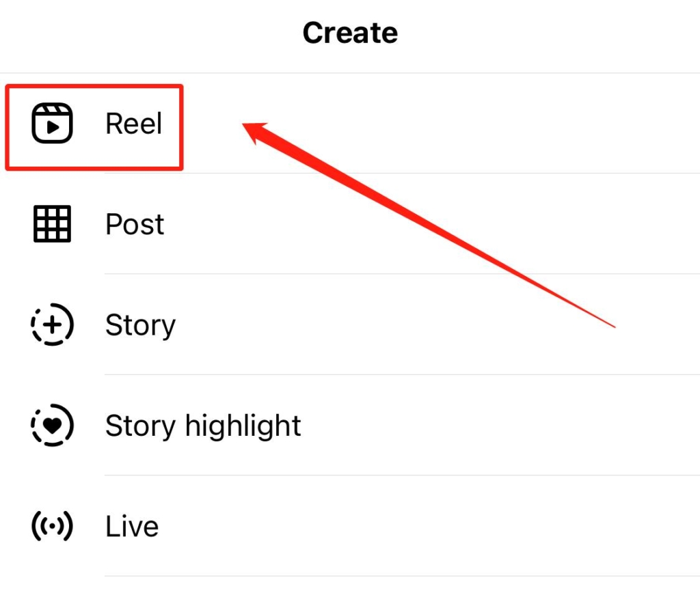The image size is (700, 608).
Task: Tap the Post grid icon
Action: click(x=51, y=224)
